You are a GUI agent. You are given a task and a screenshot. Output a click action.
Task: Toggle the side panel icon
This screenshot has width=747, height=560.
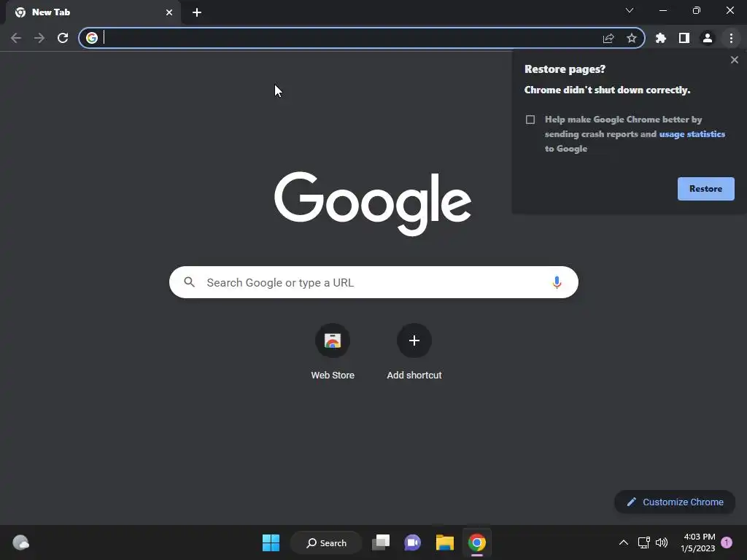pyautogui.click(x=684, y=38)
